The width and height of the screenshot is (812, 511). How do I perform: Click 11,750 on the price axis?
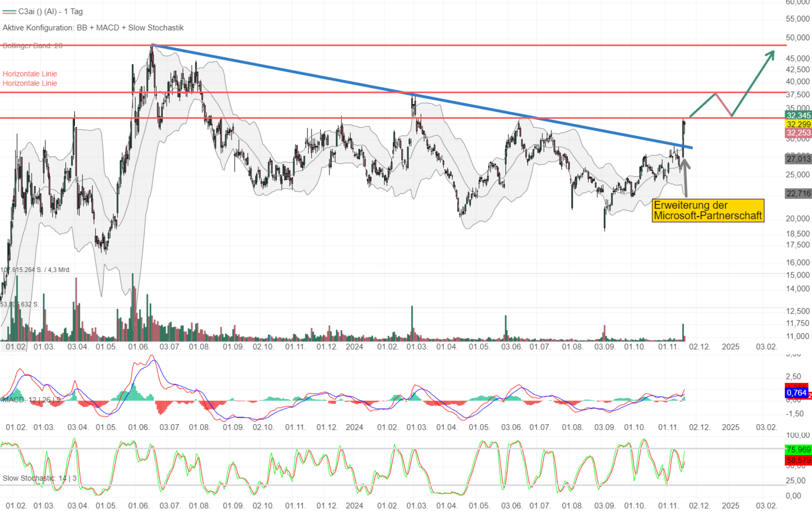point(798,323)
